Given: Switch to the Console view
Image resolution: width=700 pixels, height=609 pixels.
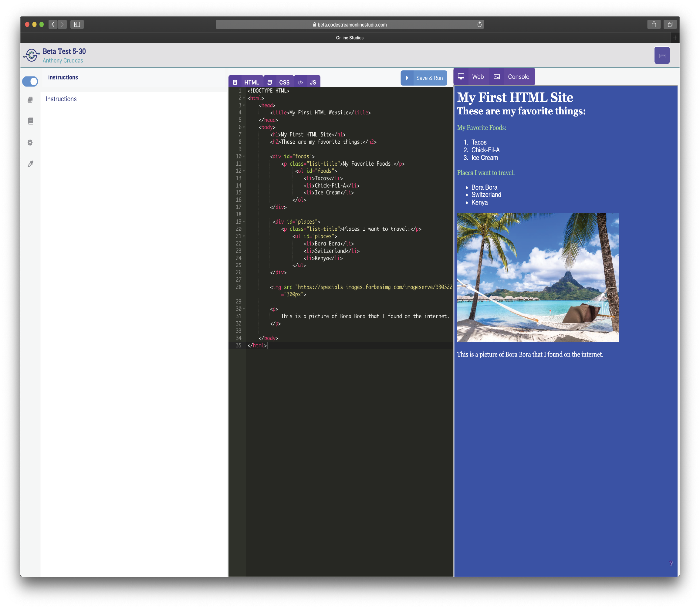Looking at the screenshot, I should point(518,76).
